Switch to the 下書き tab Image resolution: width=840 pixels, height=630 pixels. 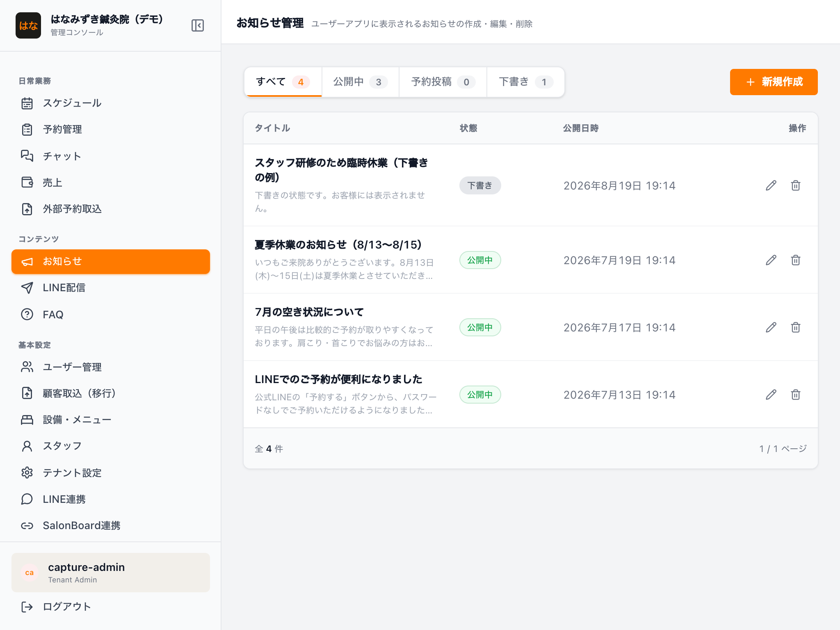tap(525, 82)
